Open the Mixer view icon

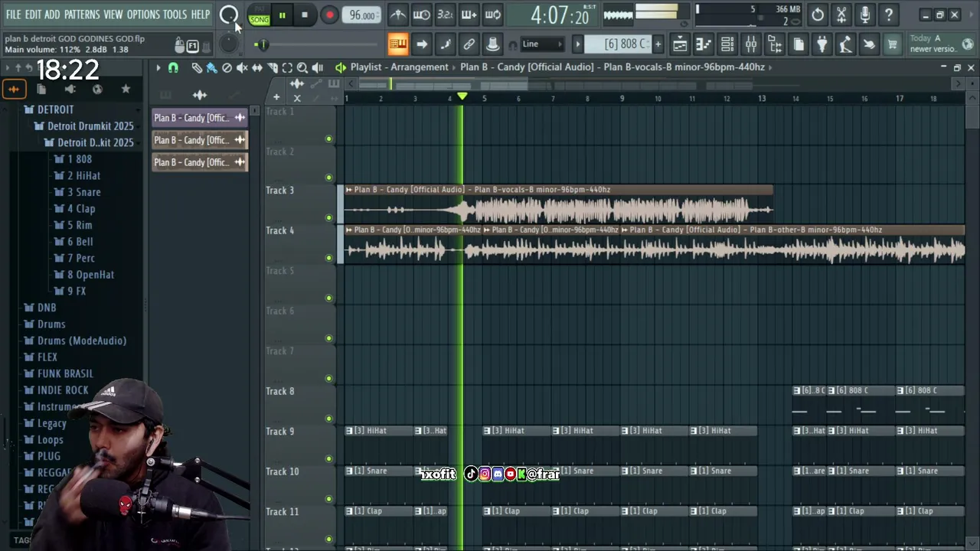pyautogui.click(x=751, y=44)
